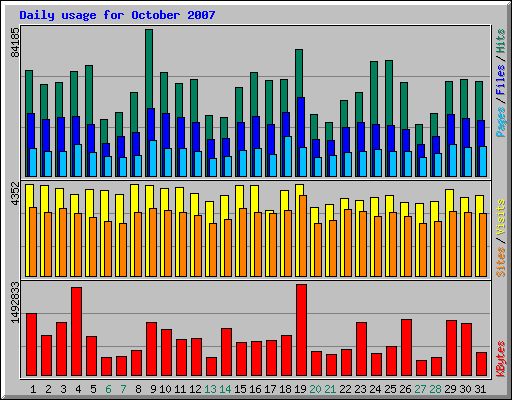Click day label 26 on the x-axis
512x400 pixels.
pos(405,389)
